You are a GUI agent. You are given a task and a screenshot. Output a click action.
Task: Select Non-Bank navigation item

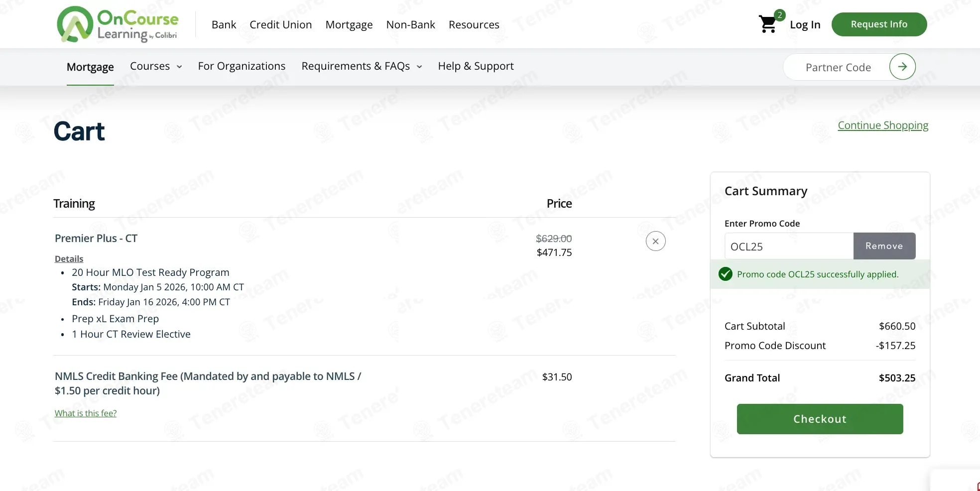click(410, 25)
